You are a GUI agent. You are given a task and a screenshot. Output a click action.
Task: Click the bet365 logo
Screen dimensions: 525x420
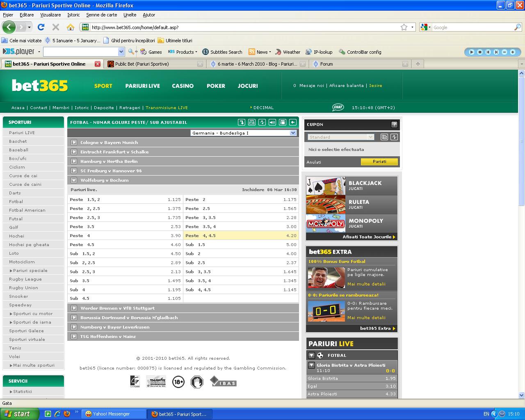[40, 85]
